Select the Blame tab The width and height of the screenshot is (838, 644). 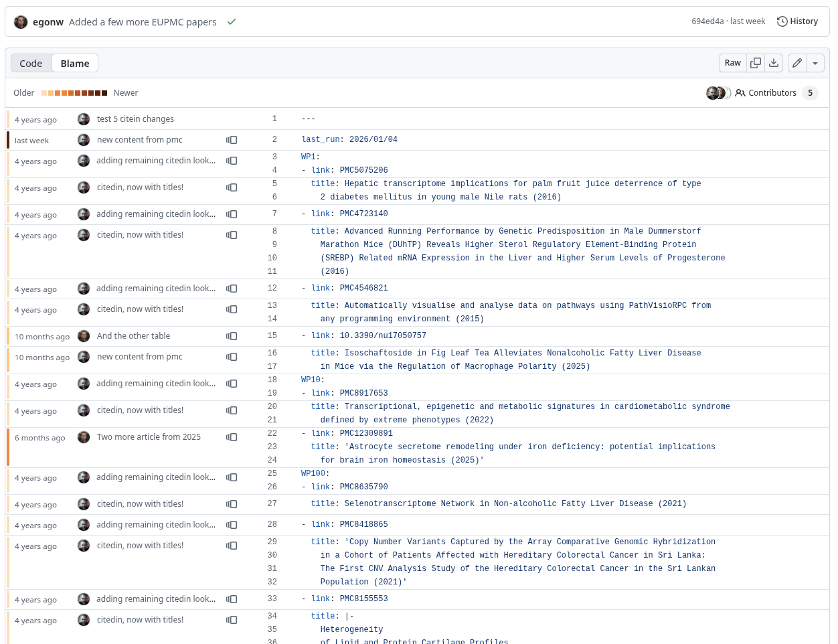(75, 64)
